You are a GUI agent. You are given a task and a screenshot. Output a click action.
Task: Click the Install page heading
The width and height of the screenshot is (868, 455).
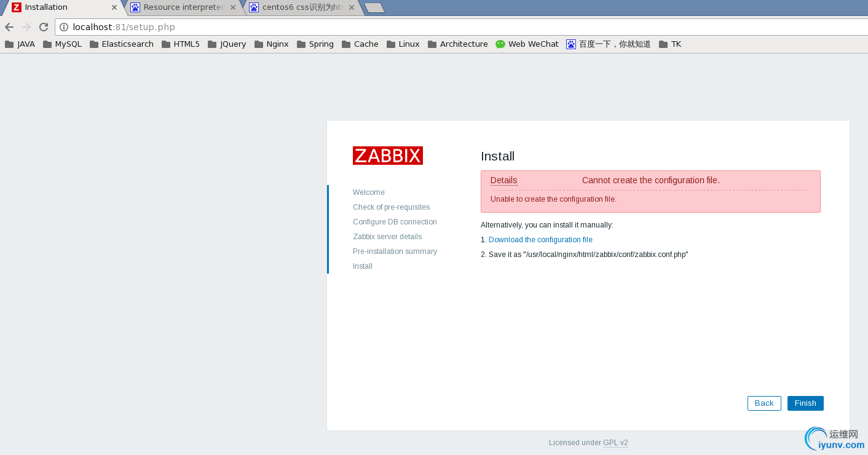[497, 156]
